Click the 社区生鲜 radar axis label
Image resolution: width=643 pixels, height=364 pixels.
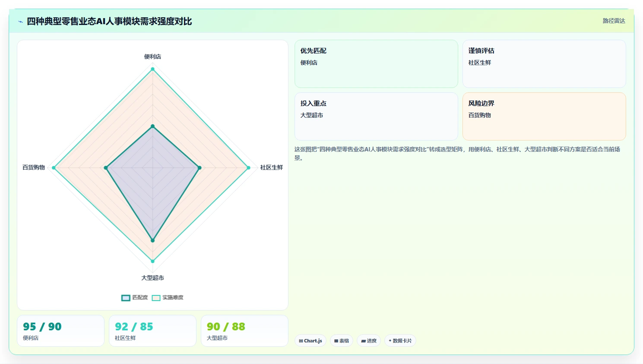[271, 167]
